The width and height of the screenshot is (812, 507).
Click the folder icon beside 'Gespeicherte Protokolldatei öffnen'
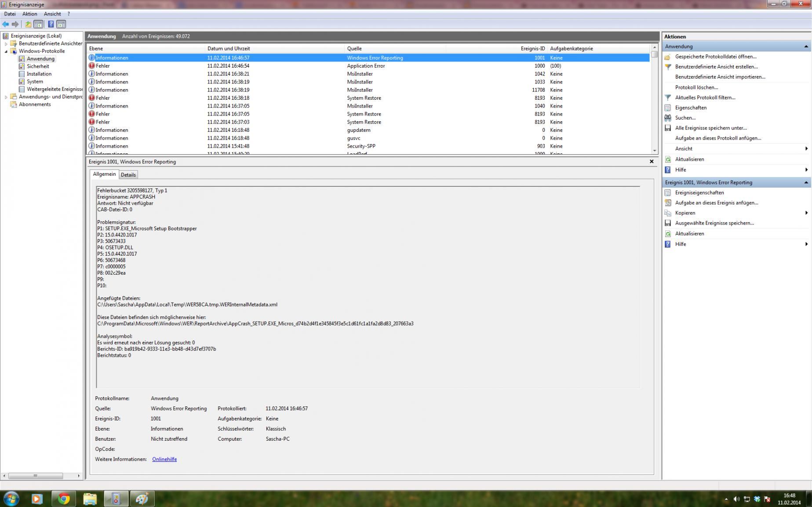(x=668, y=57)
